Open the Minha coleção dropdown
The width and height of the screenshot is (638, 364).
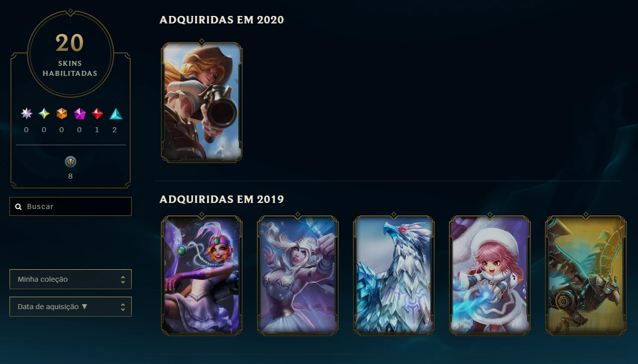[x=70, y=279]
